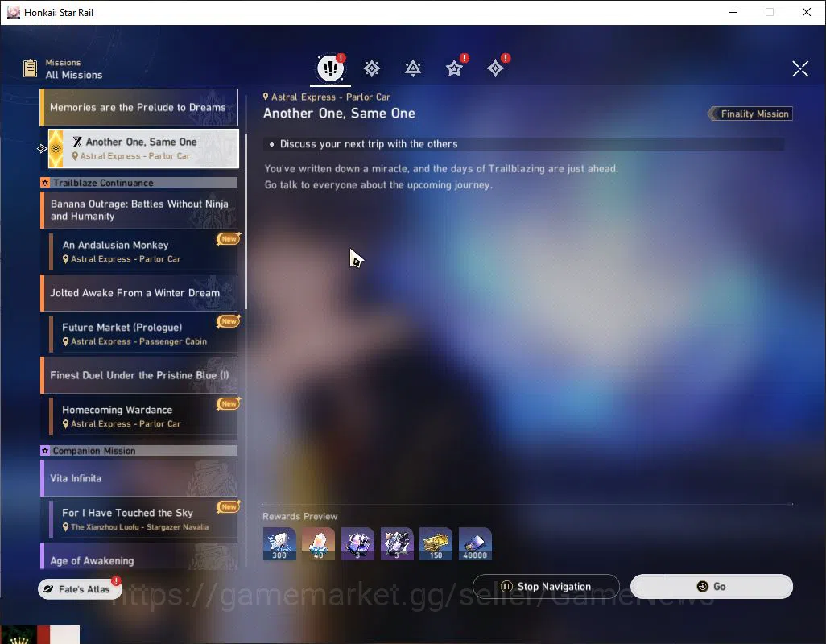Click the pin icon beside Stargazer Navalia
The height and width of the screenshot is (644, 826).
click(66, 527)
